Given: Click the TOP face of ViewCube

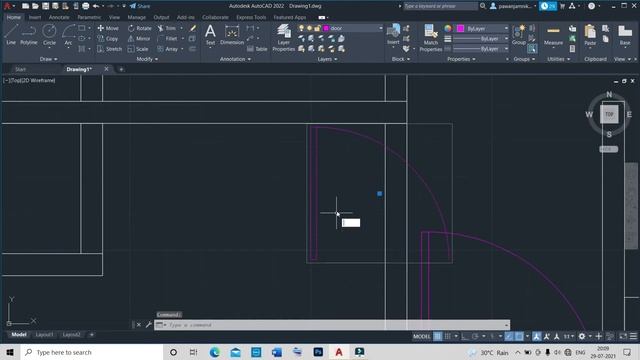Looking at the screenshot, I should [609, 114].
